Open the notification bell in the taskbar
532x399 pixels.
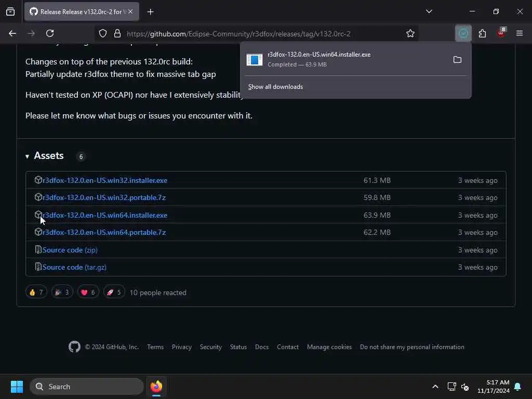(x=518, y=387)
